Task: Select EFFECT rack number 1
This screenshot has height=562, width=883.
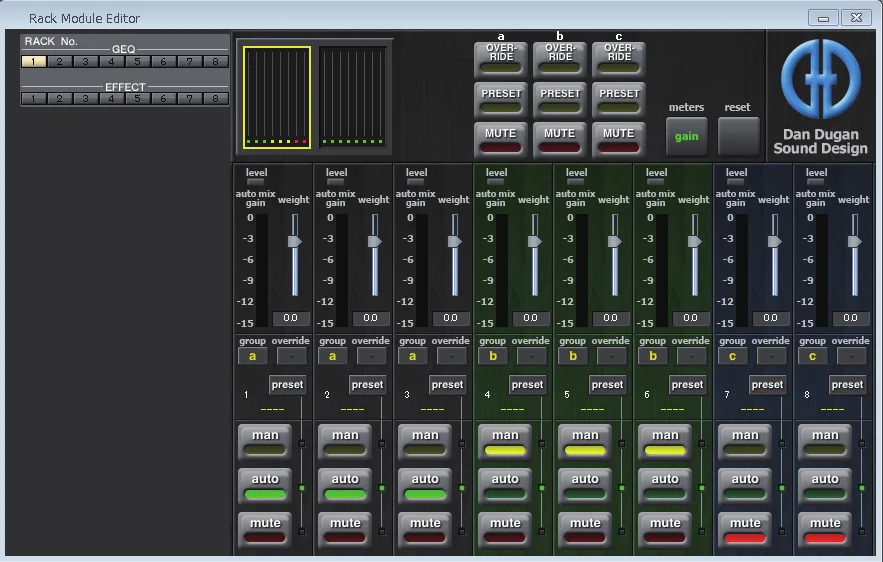Action: (34, 99)
